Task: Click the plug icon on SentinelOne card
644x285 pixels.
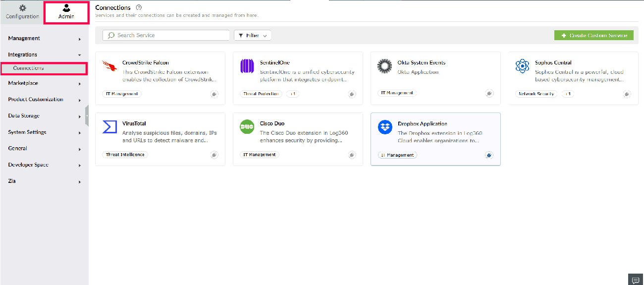Action: (352, 94)
